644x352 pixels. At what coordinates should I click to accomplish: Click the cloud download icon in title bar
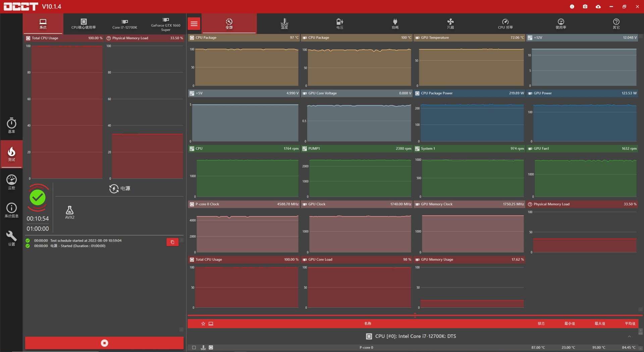(x=598, y=6)
